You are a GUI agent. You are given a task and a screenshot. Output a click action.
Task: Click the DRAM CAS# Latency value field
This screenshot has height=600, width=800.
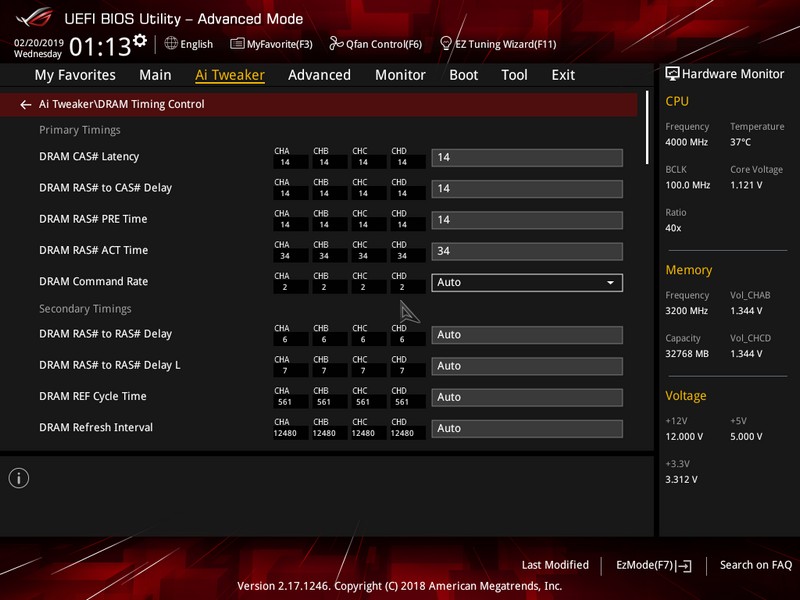pos(526,157)
